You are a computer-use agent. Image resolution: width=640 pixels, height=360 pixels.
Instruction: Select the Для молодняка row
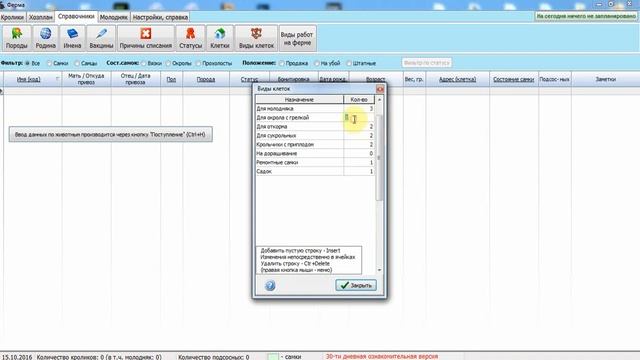tap(315, 109)
